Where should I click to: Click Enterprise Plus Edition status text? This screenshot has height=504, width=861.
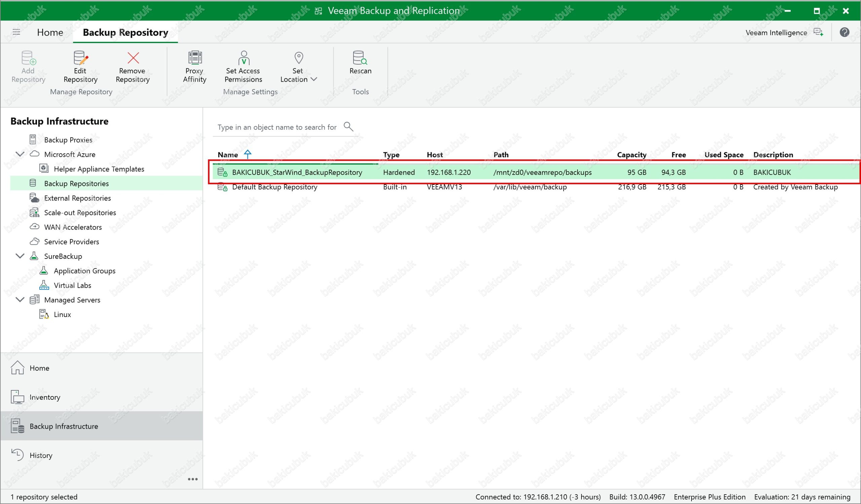tap(710, 497)
